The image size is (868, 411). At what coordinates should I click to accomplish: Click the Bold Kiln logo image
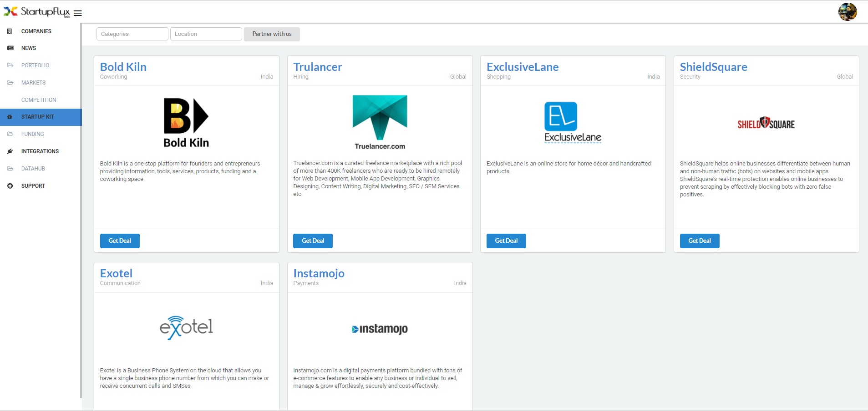[x=186, y=123]
